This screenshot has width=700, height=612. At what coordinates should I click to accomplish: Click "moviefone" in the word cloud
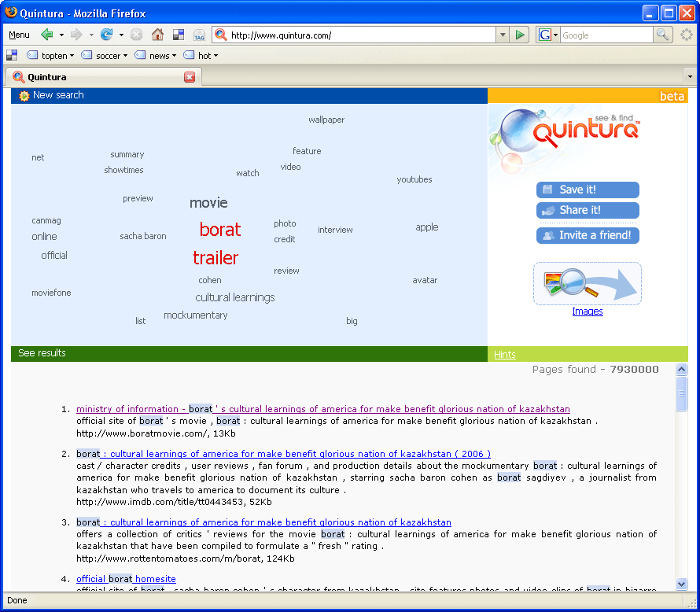[x=51, y=293]
